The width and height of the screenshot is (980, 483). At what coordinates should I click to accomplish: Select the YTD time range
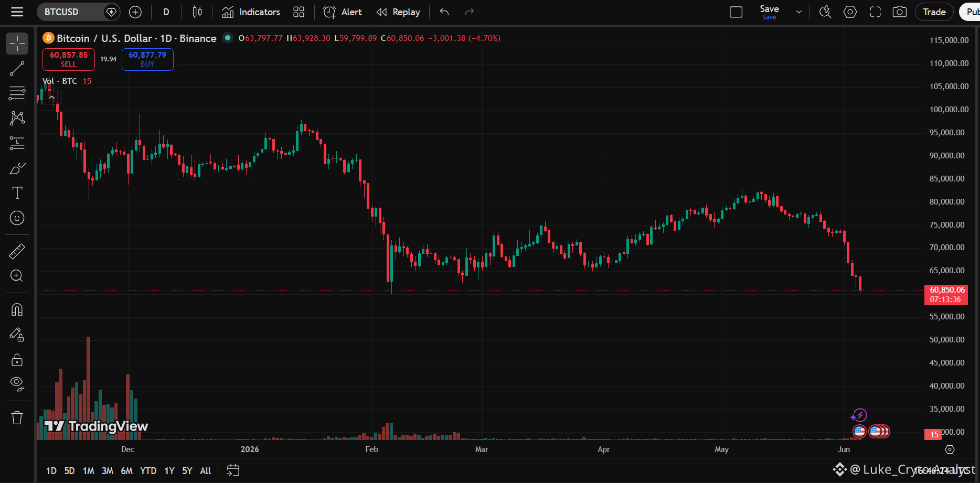point(148,471)
